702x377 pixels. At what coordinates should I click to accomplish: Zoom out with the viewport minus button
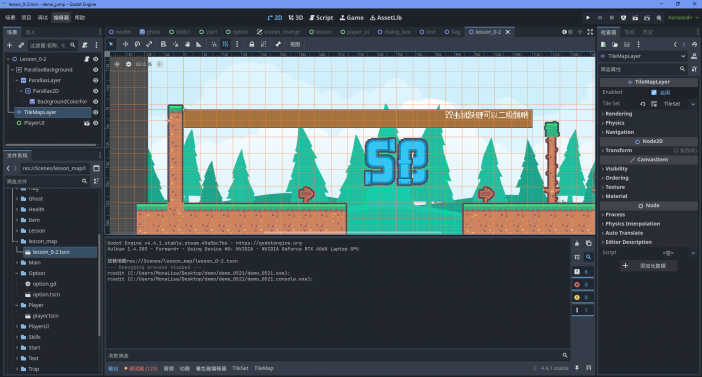click(128, 64)
